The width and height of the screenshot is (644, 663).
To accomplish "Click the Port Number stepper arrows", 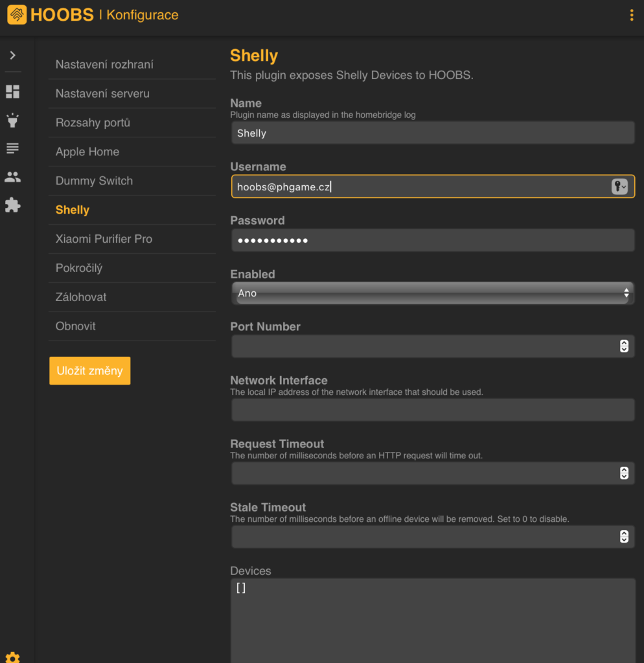I will pyautogui.click(x=624, y=346).
